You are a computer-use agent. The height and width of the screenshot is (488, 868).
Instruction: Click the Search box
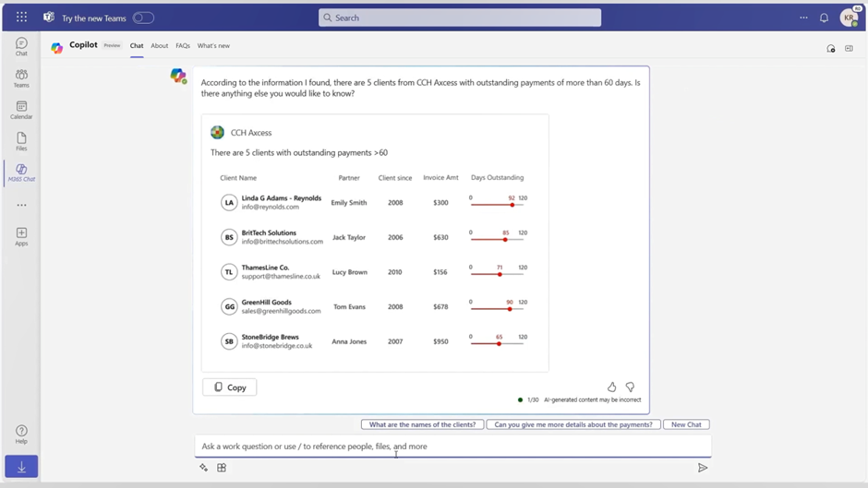[460, 18]
